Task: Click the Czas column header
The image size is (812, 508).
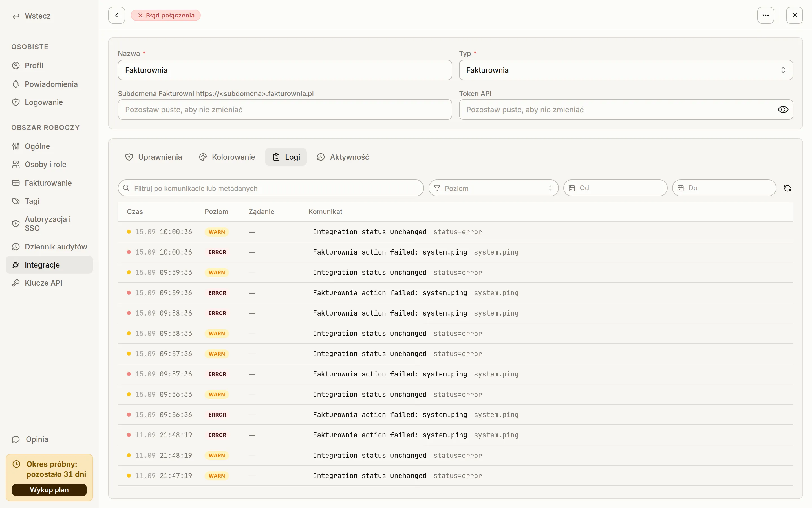Action: click(x=135, y=212)
